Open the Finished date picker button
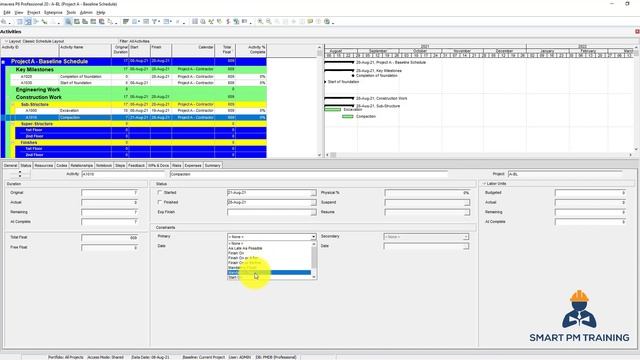This screenshot has height=360, width=640. (313, 202)
